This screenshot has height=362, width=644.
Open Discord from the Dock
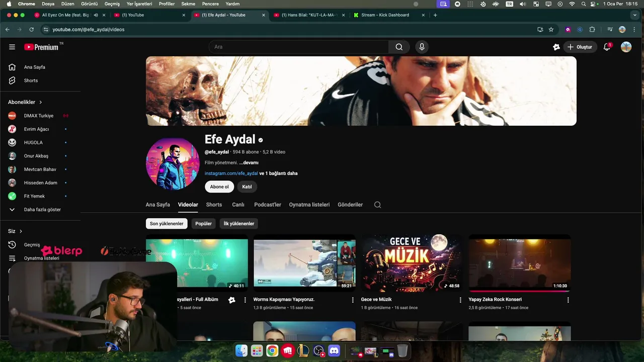(334, 350)
